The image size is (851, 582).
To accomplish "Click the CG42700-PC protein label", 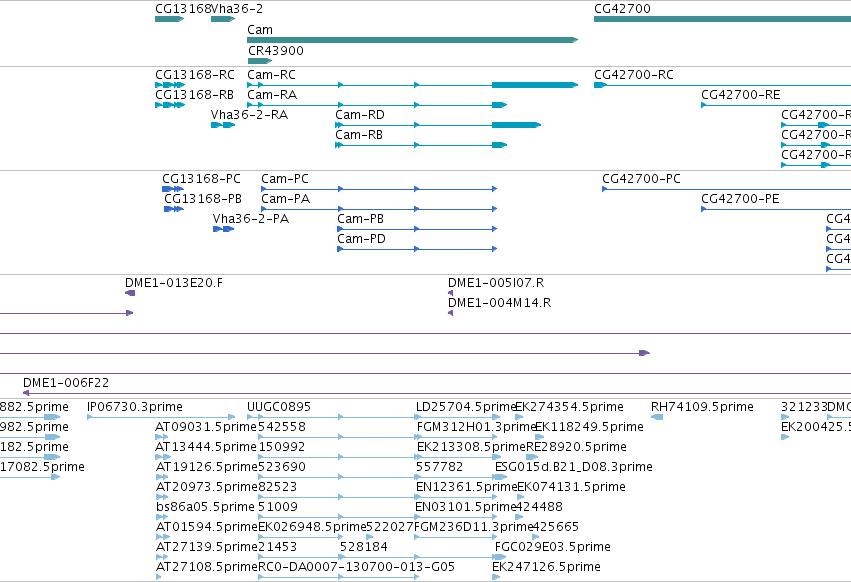I will click(x=642, y=179).
